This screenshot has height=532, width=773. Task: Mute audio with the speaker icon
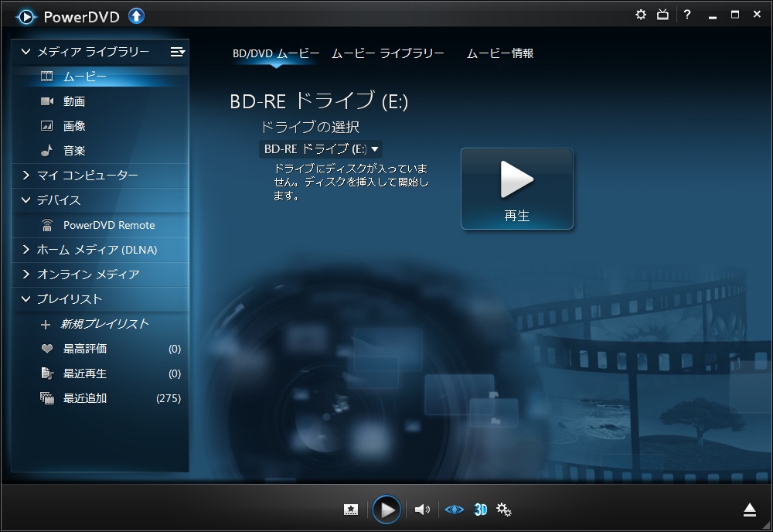coord(421,510)
